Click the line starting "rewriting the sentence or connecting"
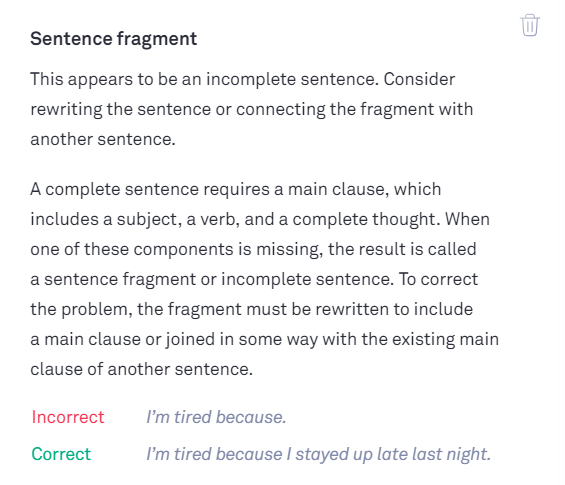Image resolution: width=565 pixels, height=485 pixels. [252, 110]
